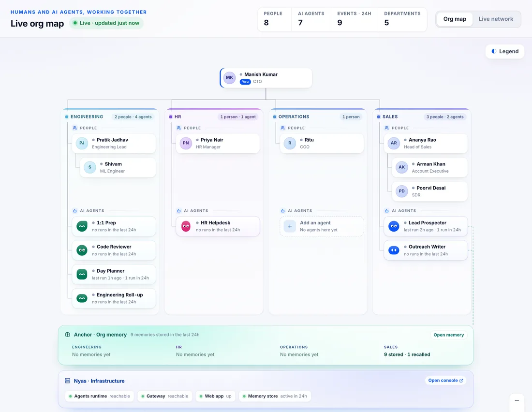This screenshot has height=412, width=532.
Task: Click the Memory store active chip
Action: click(x=275, y=396)
